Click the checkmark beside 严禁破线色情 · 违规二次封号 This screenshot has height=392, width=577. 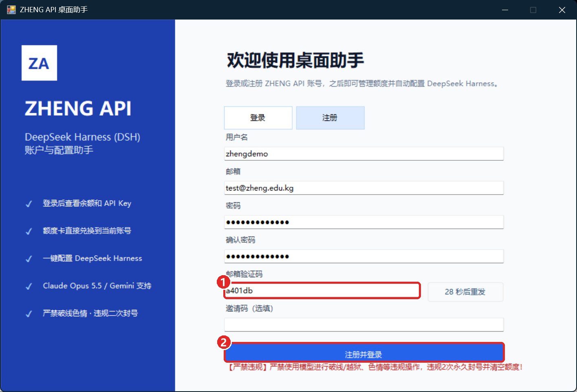click(x=29, y=314)
